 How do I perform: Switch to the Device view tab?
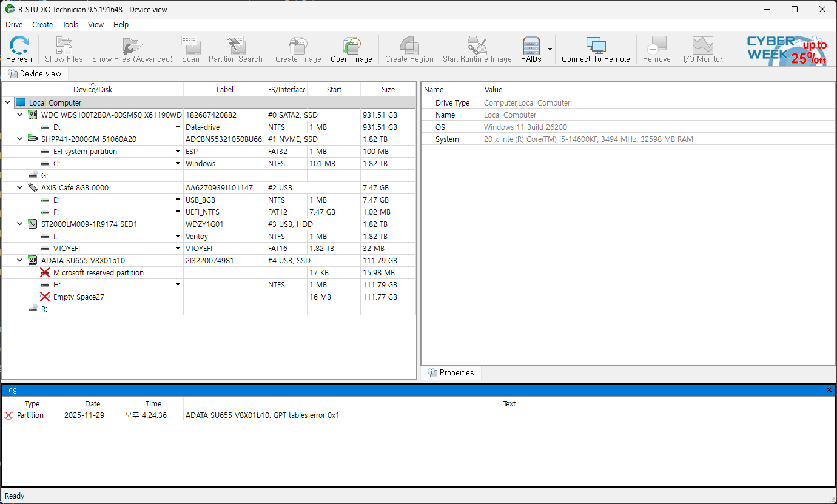click(35, 73)
